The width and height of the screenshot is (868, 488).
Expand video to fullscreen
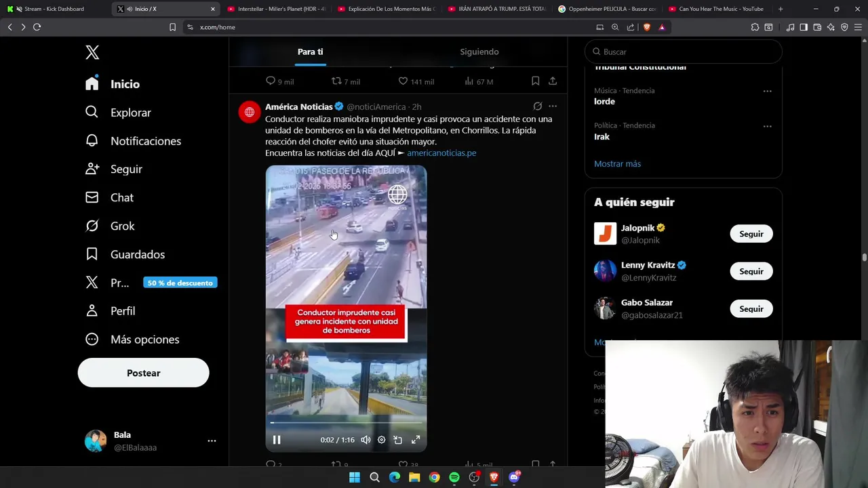416,440
